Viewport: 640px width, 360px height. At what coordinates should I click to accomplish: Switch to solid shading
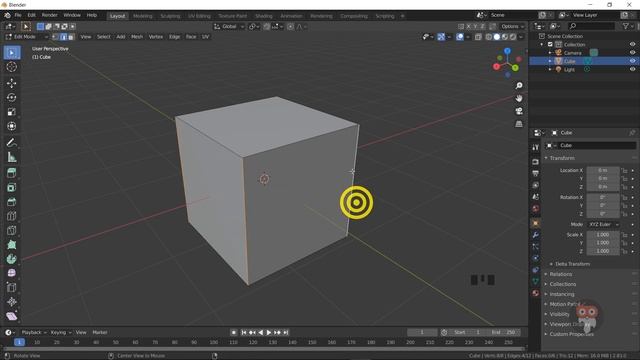(x=497, y=37)
